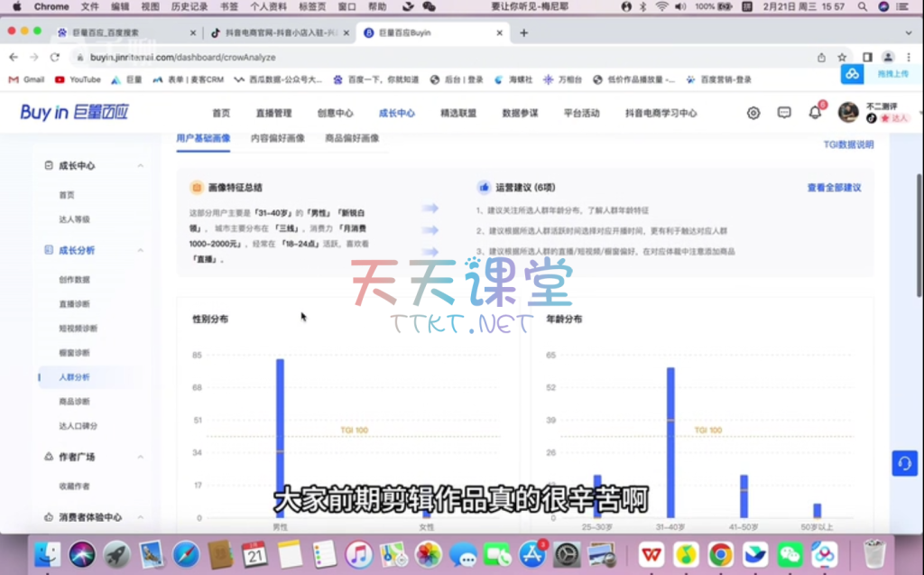Click the user avatar 不二测评
924x575 pixels.
point(848,112)
